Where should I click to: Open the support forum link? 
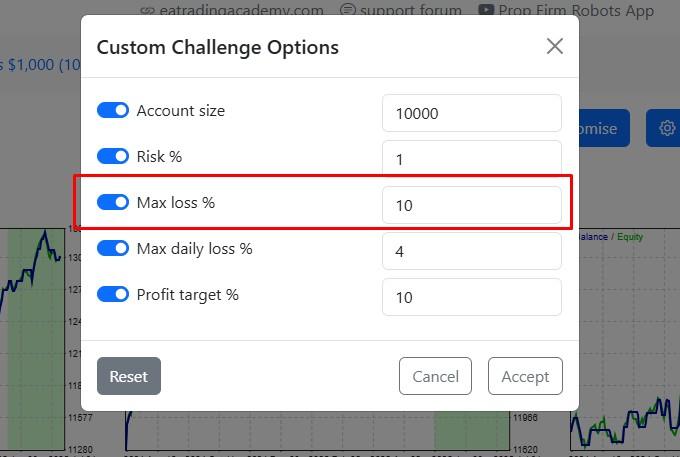(x=411, y=10)
